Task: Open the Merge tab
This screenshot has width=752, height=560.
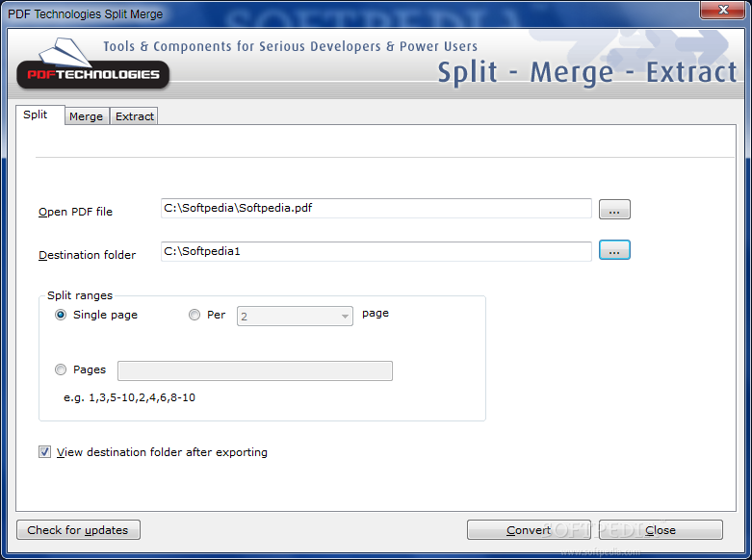Action: click(x=87, y=116)
